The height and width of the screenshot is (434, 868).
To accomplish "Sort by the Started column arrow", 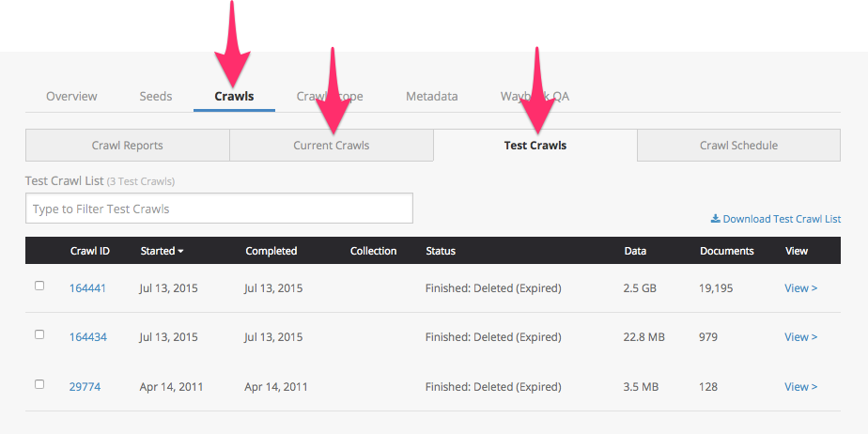I will tap(180, 252).
